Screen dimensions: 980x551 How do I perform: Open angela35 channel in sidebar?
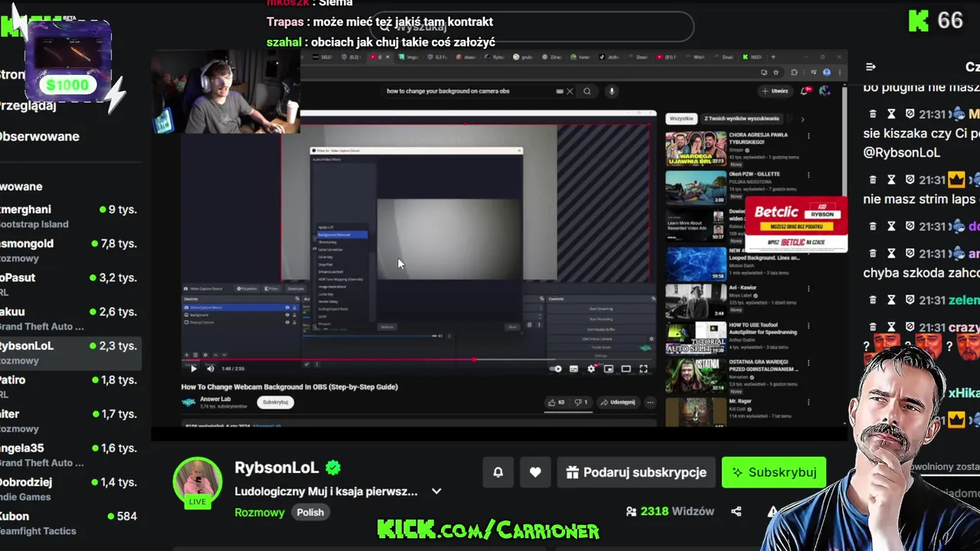(69, 455)
